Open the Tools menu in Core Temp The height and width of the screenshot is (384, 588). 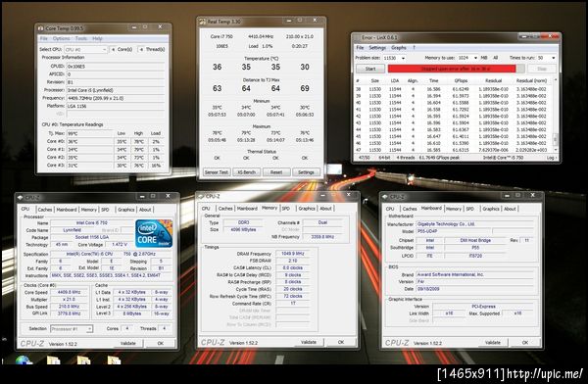81,38
